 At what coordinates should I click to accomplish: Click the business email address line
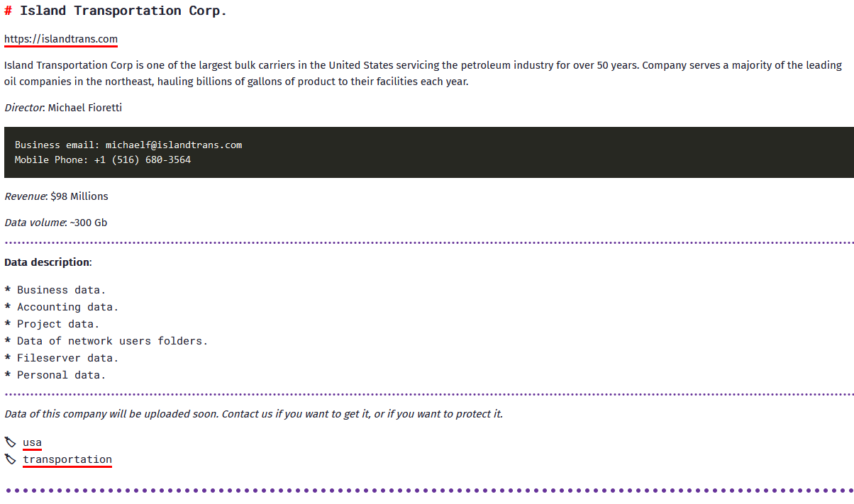pos(128,145)
